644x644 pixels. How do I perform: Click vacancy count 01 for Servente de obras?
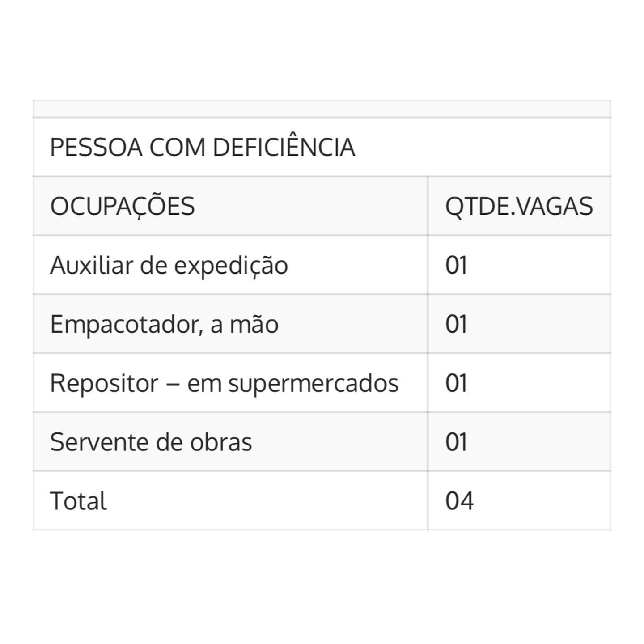[x=456, y=442]
